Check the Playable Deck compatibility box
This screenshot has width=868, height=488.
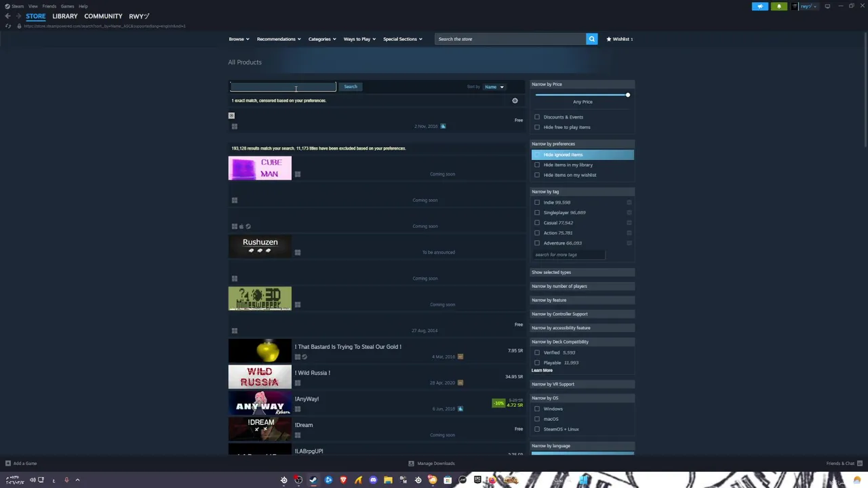537,363
